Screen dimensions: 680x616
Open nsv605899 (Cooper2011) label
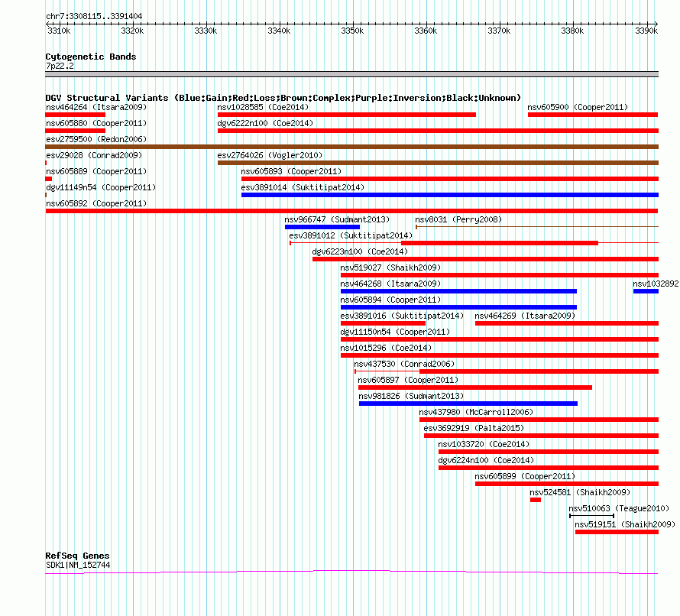pos(525,476)
